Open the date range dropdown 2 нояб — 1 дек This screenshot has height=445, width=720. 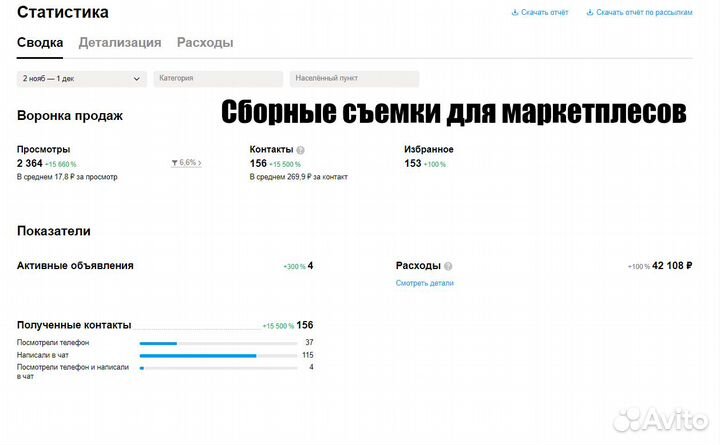pyautogui.click(x=82, y=79)
